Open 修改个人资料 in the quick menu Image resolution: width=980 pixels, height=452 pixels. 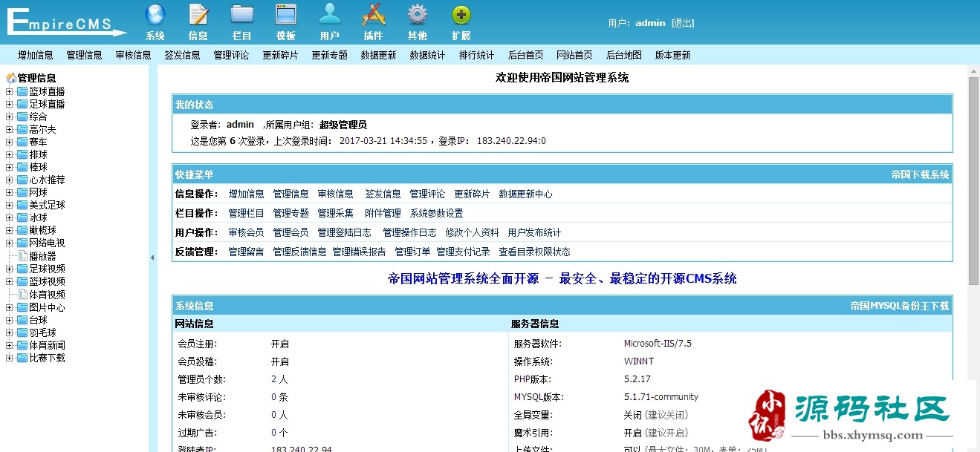[x=473, y=232]
